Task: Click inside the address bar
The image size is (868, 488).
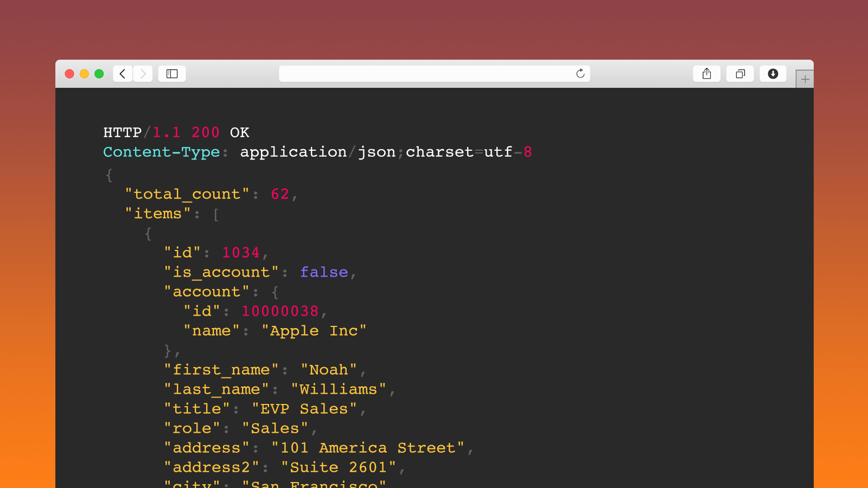Action: (423, 74)
